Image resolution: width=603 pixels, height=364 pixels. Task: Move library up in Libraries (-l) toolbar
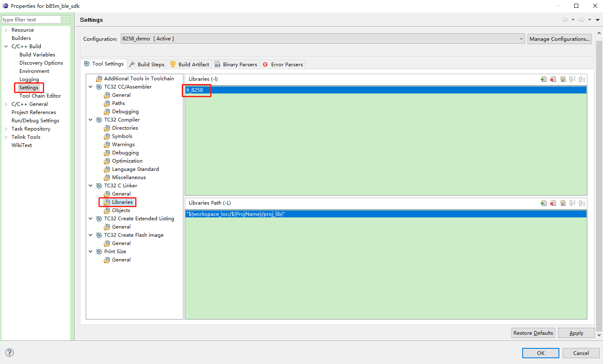click(x=572, y=79)
